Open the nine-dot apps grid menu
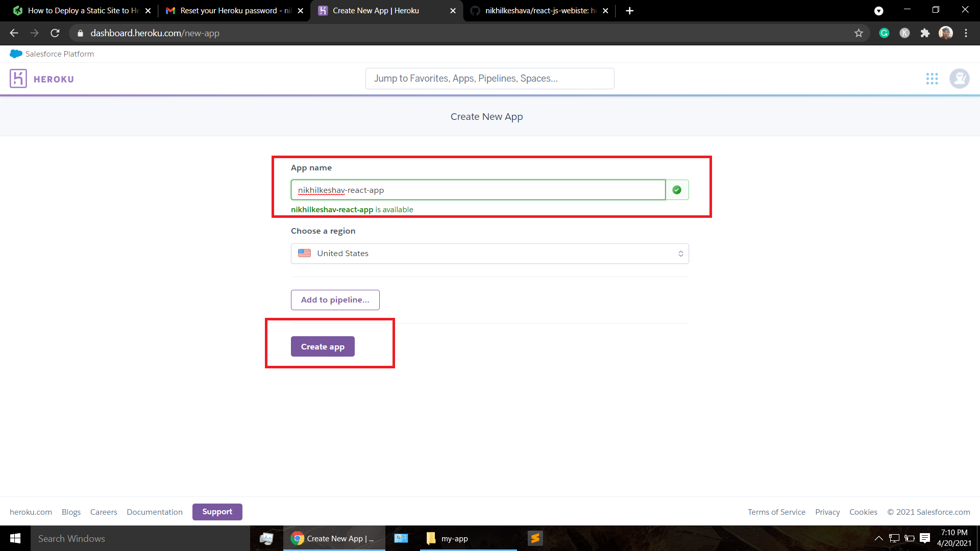Screen dimensions: 980x551 932,79
